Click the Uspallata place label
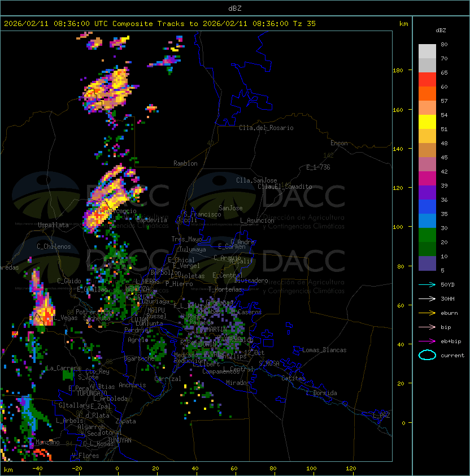The width and height of the screenshot is (470, 476). click(53, 225)
